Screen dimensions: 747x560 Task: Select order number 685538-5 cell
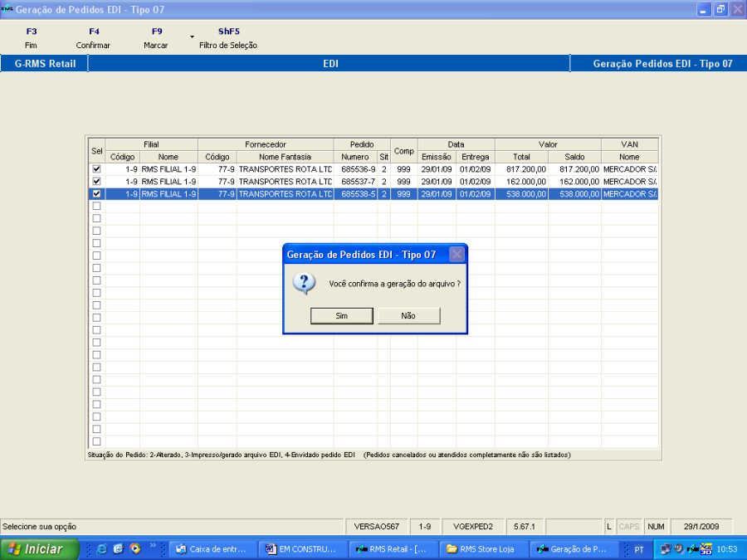(355, 194)
